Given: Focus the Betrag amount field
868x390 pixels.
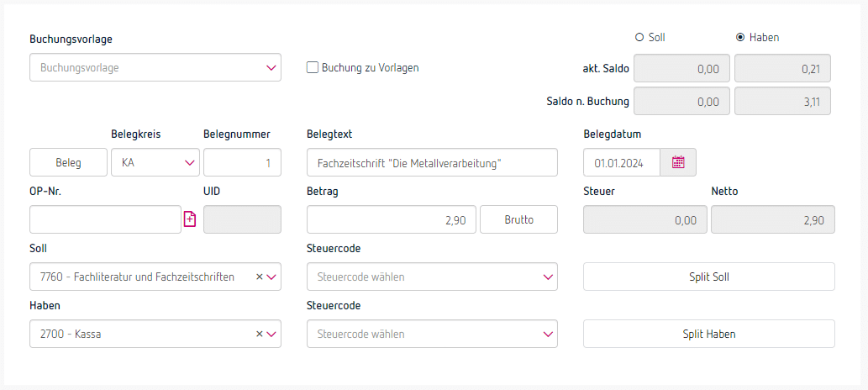Looking at the screenshot, I should (x=392, y=219).
